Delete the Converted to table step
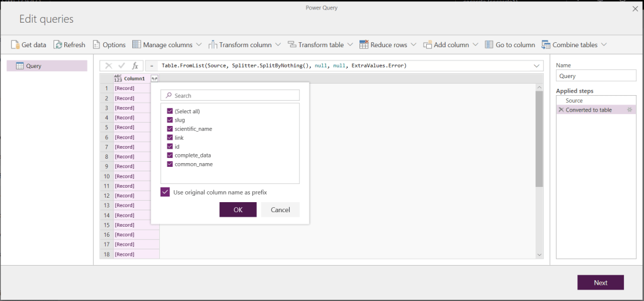This screenshot has height=301, width=644. click(561, 110)
